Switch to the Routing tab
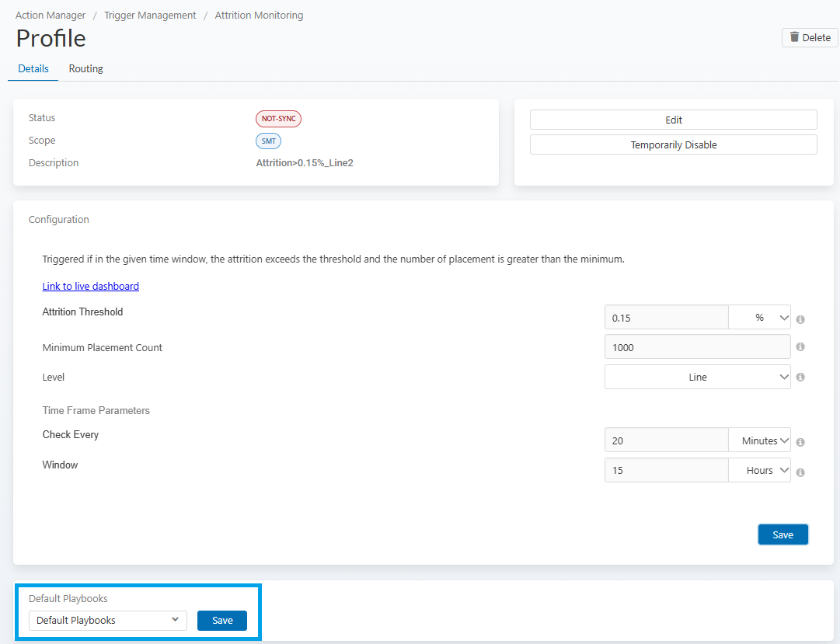Viewport: 840px width, 644px height. [85, 68]
